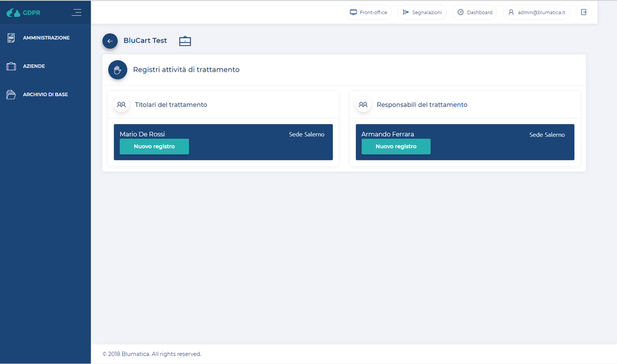
Task: Click the Responsabili del trattamento heading
Action: tap(422, 105)
